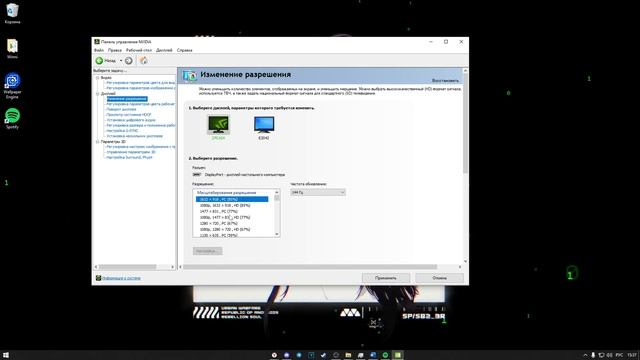This screenshot has height=360, width=640.
Task: Click the РУС language indicator in tray
Action: tap(619, 355)
